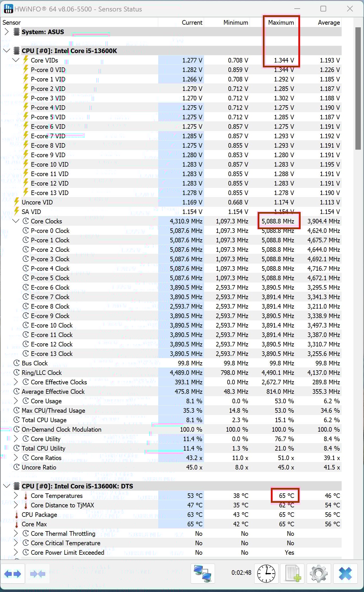The width and height of the screenshot is (364, 592).
Task: Expand the Core Ratios row
Action: coord(16,458)
